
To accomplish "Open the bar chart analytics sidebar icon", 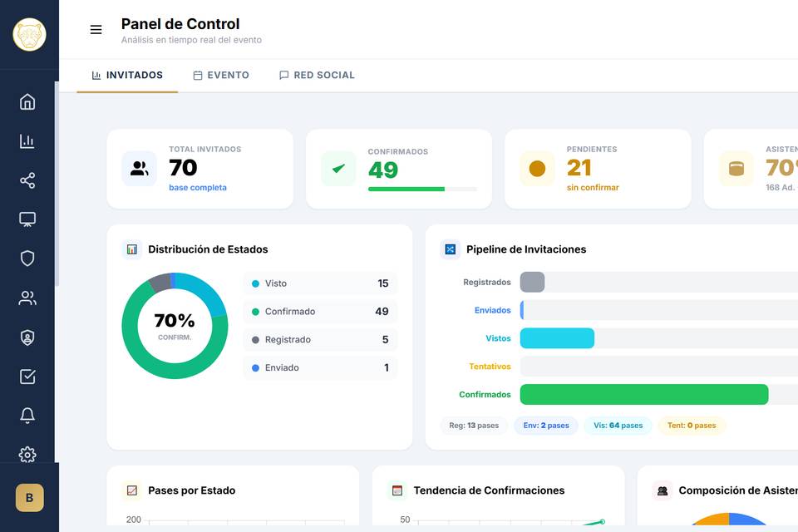I will tap(27, 141).
